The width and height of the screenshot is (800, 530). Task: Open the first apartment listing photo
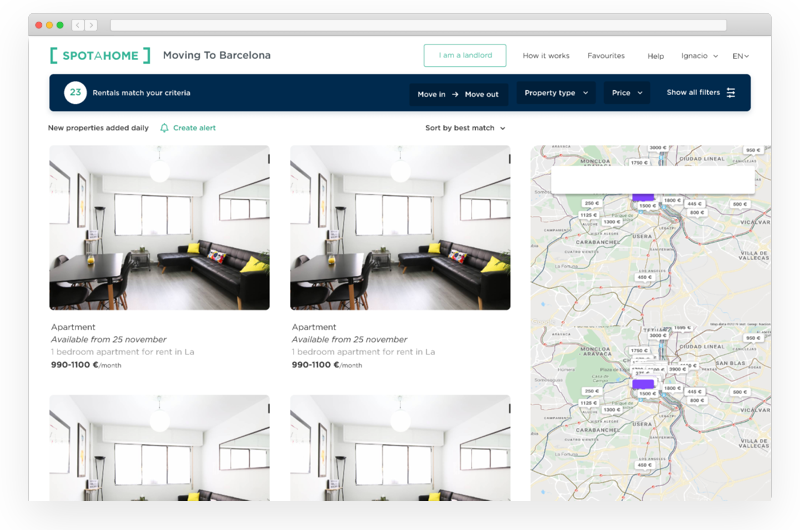(x=159, y=228)
